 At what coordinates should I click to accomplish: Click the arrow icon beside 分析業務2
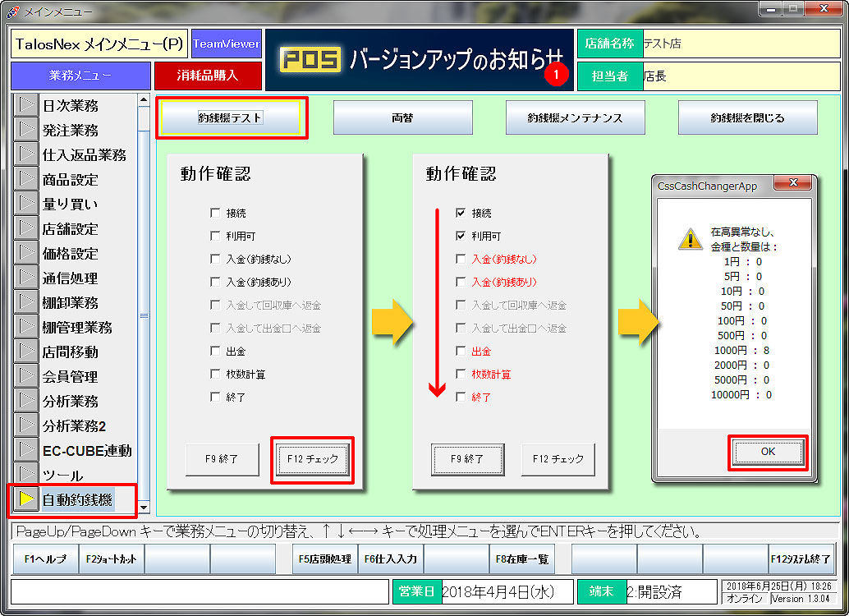coord(25,425)
